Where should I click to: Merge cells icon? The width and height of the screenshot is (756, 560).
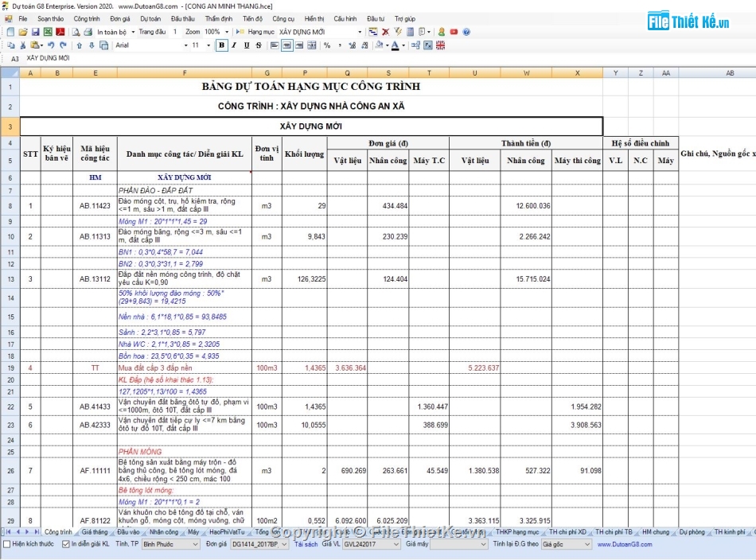click(x=312, y=45)
